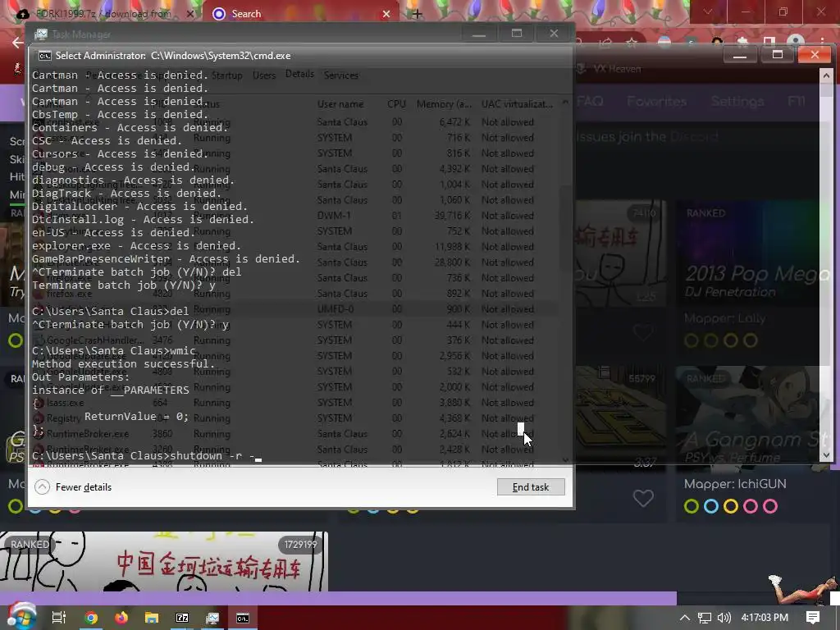840x630 pixels.
Task: Bookmark this page with the star icon
Action: [x=632, y=43]
